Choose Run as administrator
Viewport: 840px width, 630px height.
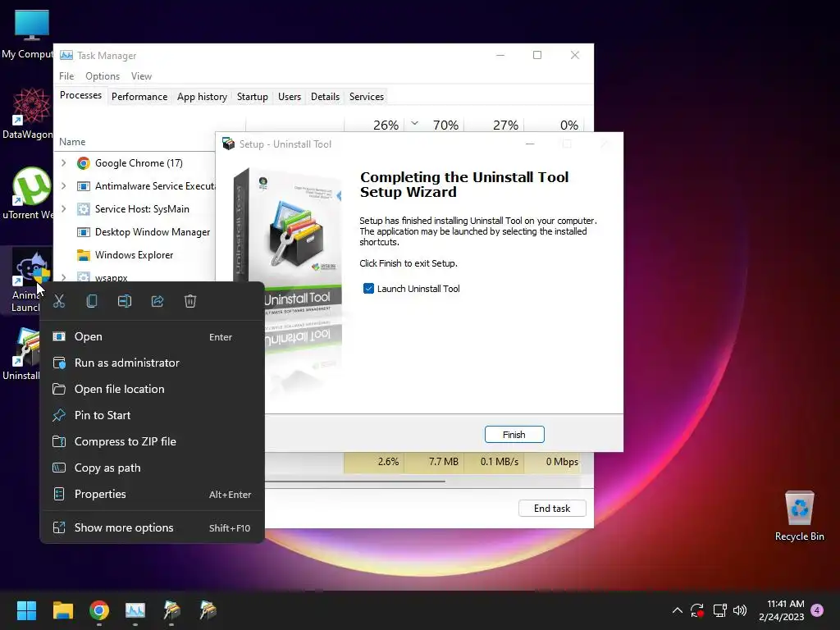coord(152,363)
